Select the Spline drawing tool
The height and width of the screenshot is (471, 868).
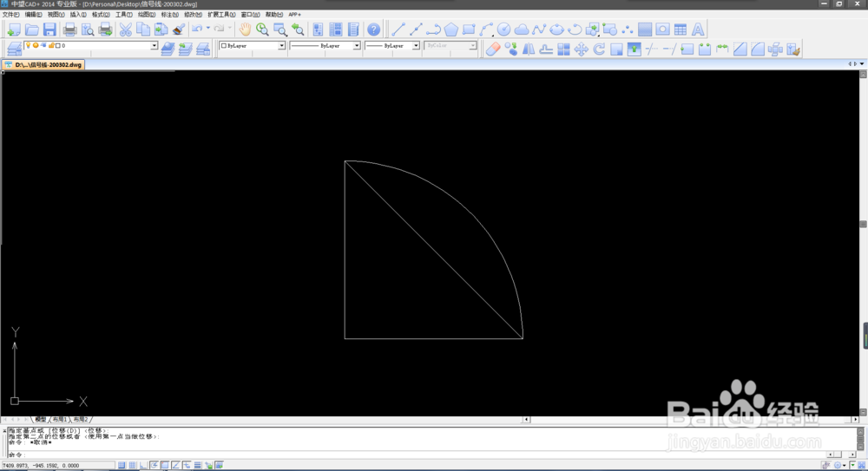tap(539, 29)
